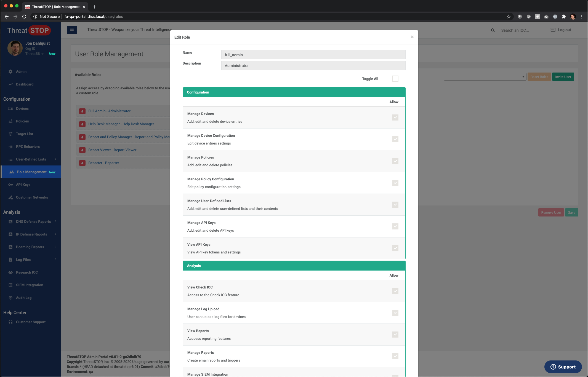Open the Dashboard menu item
This screenshot has height=377, width=588.
25,84
